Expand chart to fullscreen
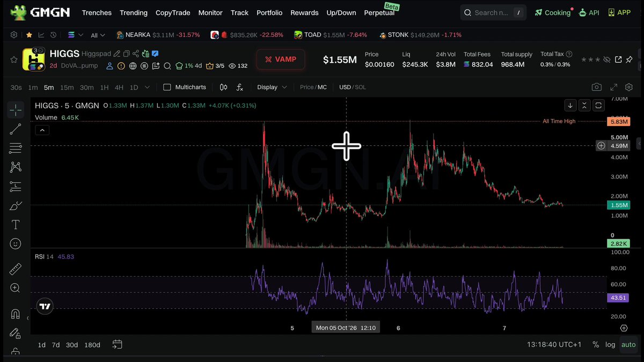The image size is (644, 362). click(x=613, y=87)
